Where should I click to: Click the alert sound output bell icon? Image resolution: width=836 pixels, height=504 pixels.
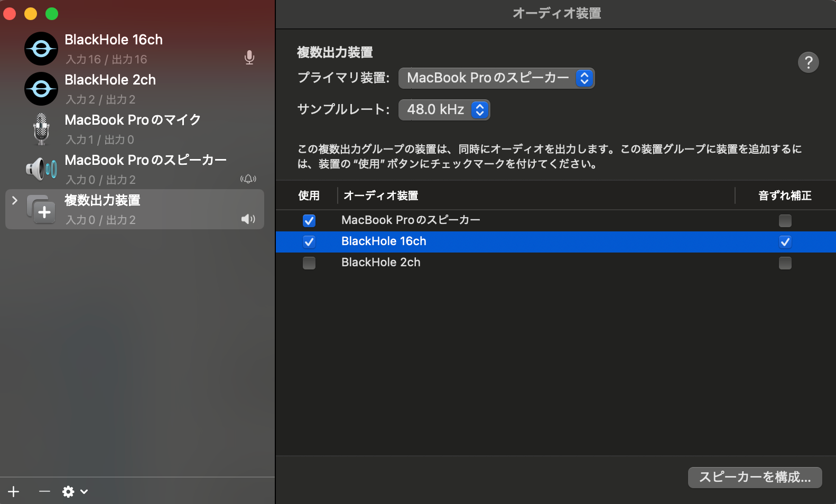click(x=248, y=179)
